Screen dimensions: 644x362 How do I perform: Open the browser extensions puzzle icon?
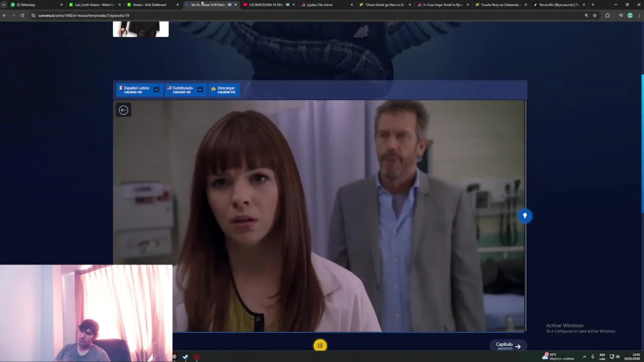pyautogui.click(x=607, y=16)
